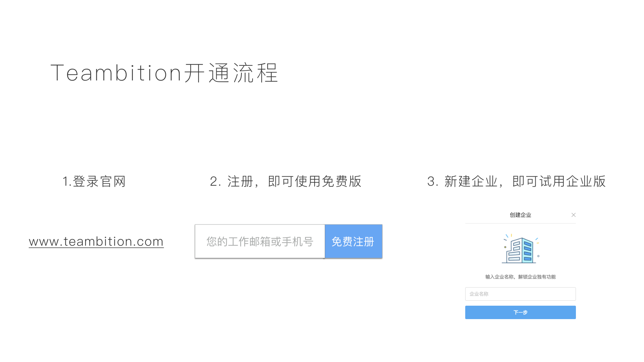Click the 2. 注册 step label
This screenshot has height=362, width=644.
coord(231,181)
